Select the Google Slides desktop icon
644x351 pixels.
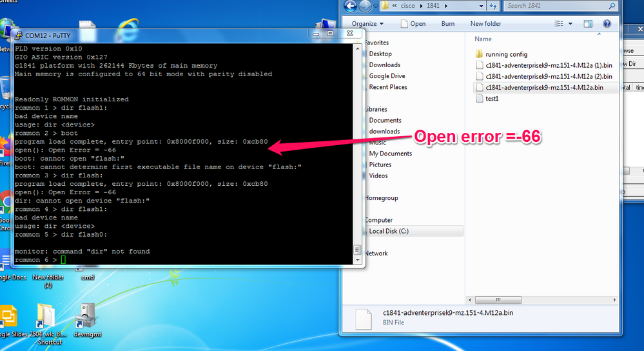(12, 321)
